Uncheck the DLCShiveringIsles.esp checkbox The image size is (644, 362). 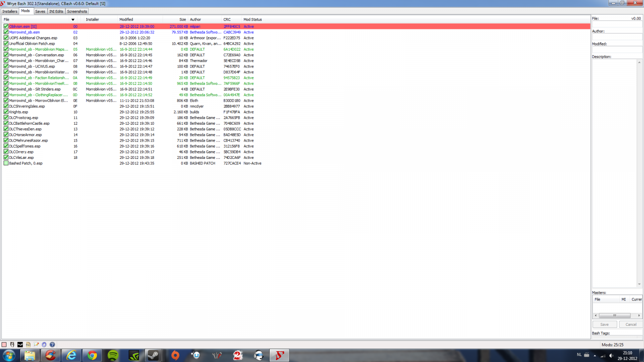pyautogui.click(x=6, y=106)
